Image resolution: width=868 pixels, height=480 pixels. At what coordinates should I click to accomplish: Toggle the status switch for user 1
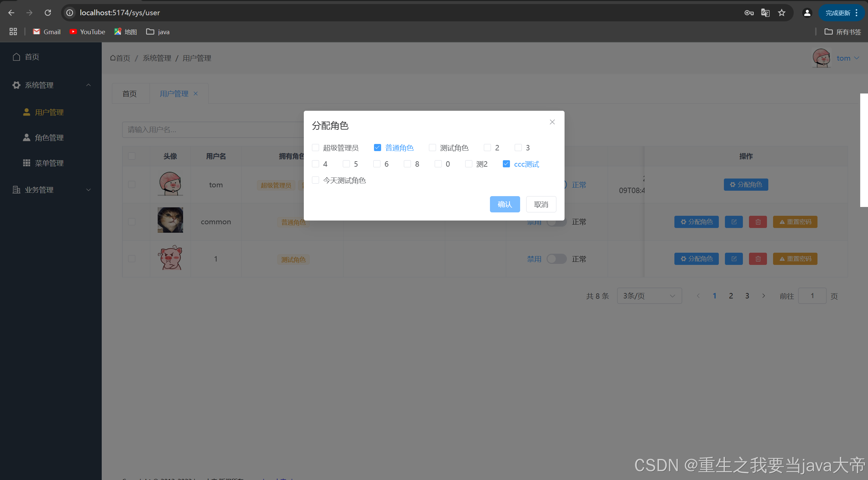556,259
